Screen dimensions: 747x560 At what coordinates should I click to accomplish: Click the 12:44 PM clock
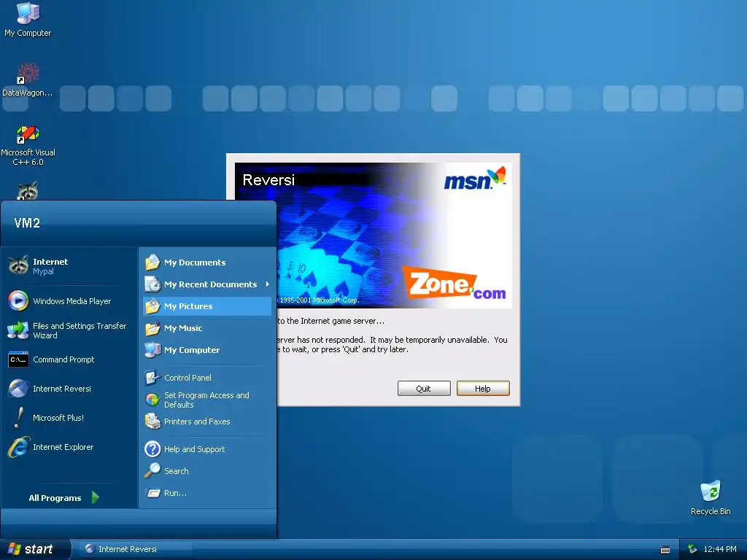click(720, 549)
